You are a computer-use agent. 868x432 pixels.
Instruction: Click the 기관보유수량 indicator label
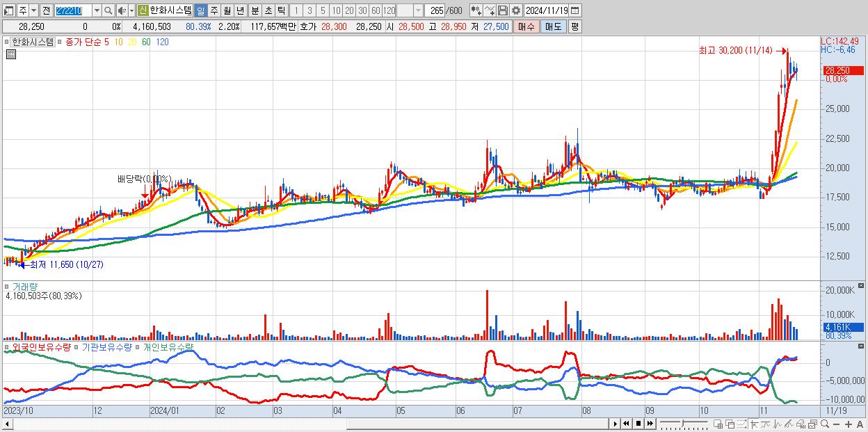coord(106,346)
